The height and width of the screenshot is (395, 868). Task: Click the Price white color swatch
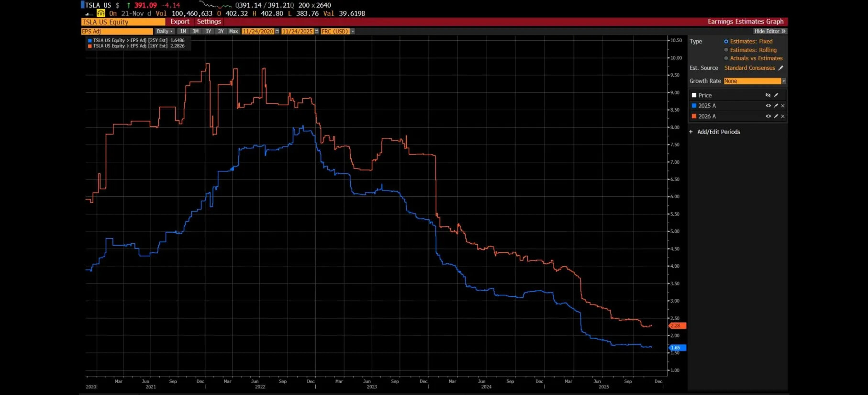coord(694,95)
